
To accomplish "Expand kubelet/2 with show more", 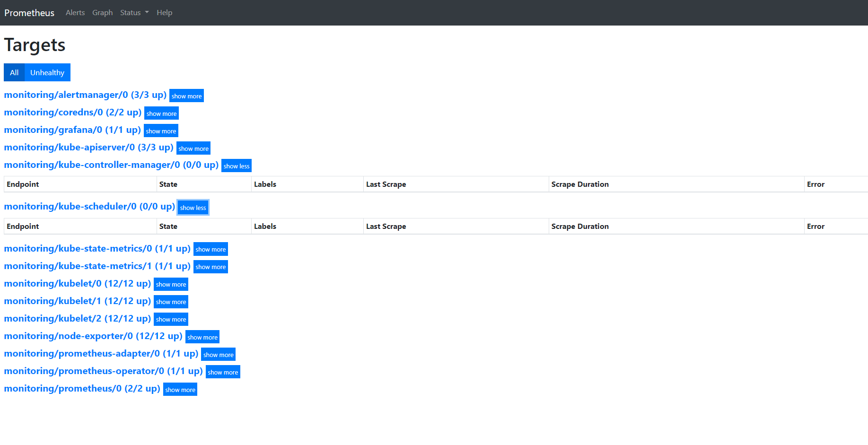I will [171, 319].
